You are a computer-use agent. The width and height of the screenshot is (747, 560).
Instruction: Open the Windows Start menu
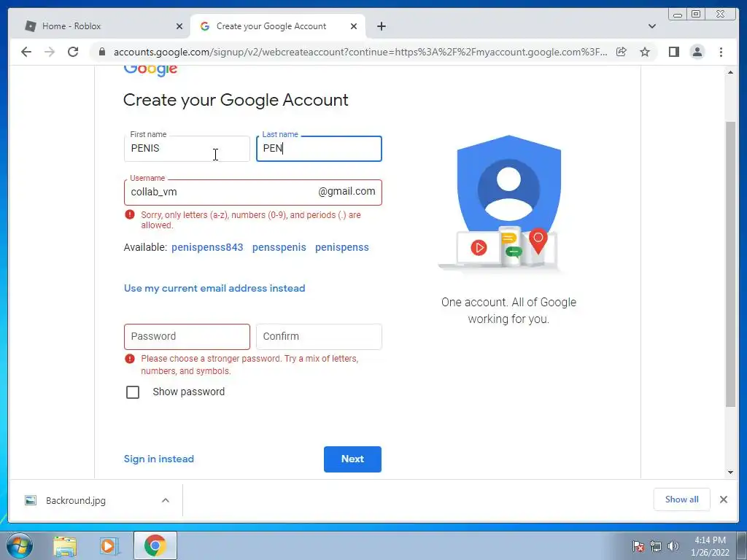point(20,545)
